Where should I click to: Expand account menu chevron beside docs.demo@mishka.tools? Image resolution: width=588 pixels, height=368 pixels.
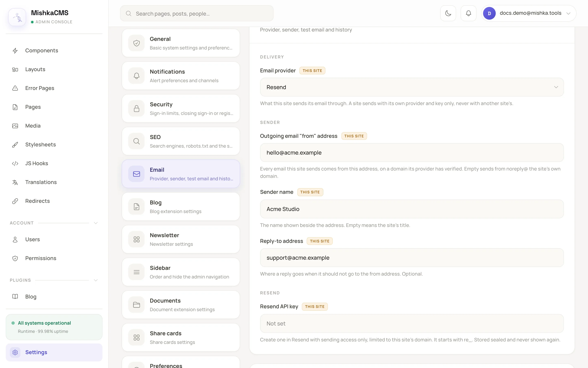(568, 13)
